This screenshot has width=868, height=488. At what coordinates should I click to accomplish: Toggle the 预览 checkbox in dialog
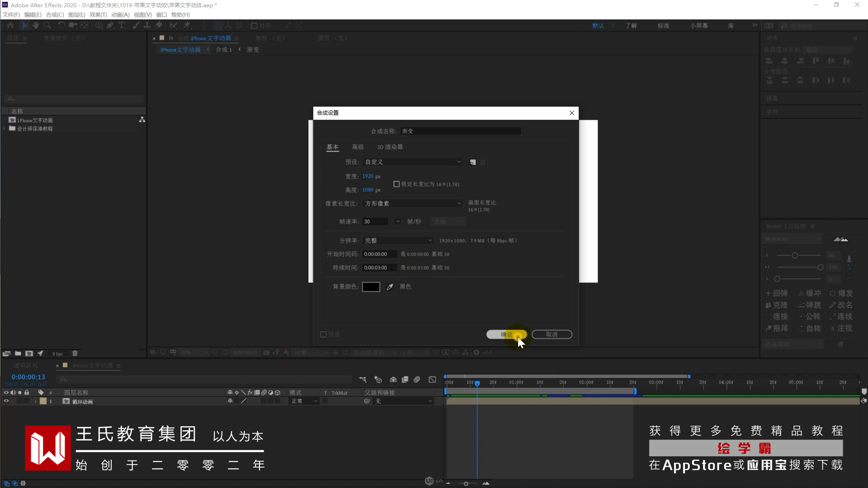[323, 335]
